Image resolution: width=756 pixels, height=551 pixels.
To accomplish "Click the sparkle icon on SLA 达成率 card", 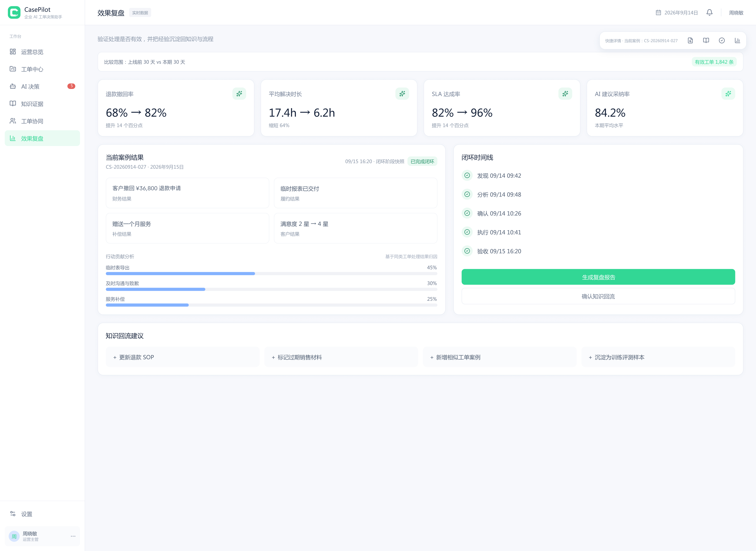I will 565,94.
